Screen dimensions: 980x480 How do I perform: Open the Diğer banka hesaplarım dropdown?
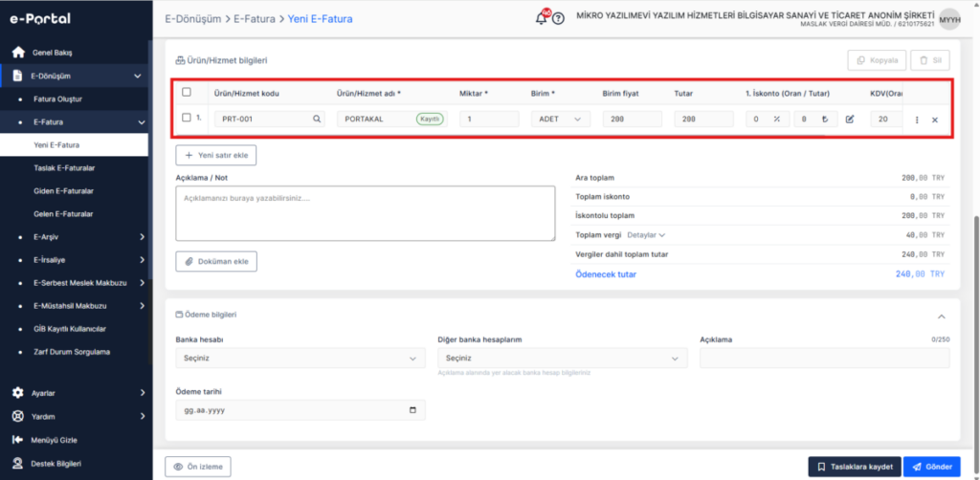563,359
